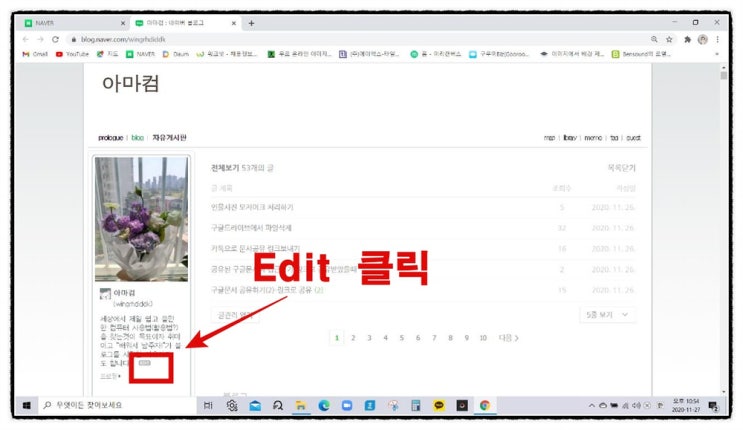Go to page 3 of posts
The width and height of the screenshot is (743, 430).
(x=369, y=338)
